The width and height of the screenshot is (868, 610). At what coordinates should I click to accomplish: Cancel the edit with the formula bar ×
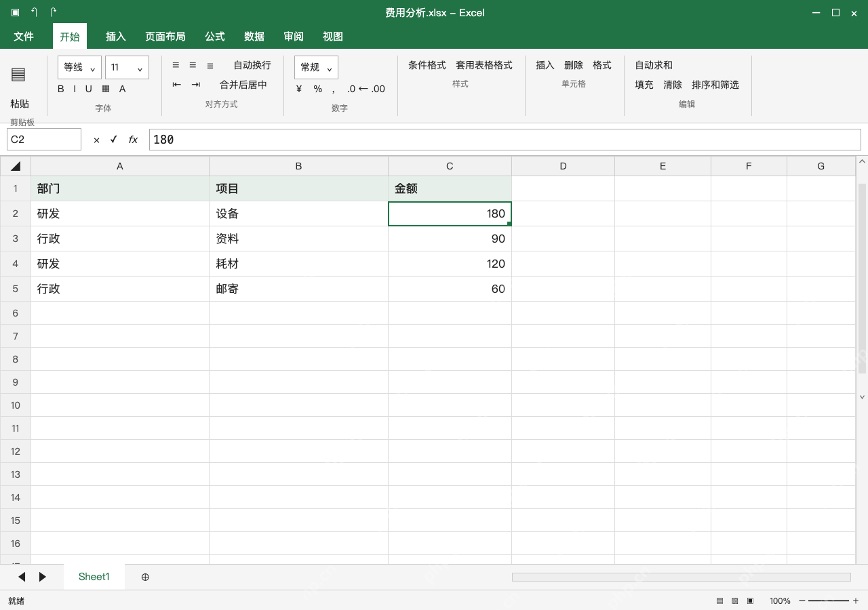[x=96, y=140]
